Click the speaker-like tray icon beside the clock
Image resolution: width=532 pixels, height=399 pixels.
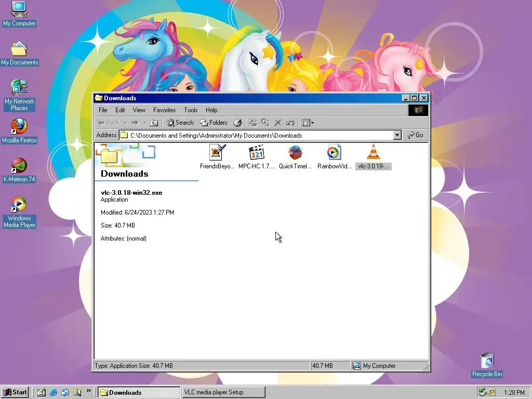coord(492,393)
